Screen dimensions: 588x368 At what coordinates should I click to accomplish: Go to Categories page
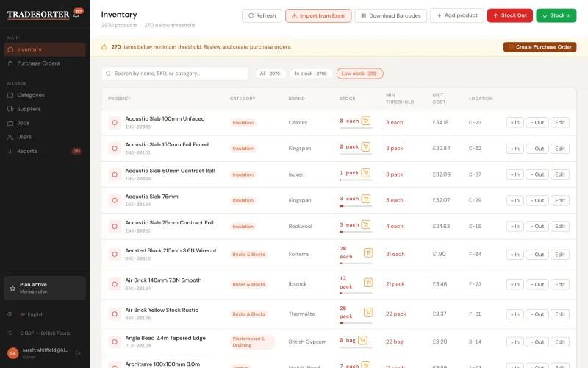(x=45, y=96)
